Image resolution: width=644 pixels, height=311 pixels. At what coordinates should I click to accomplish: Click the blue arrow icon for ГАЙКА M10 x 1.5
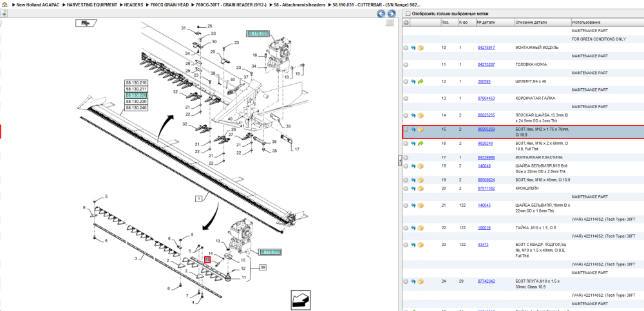tap(413, 227)
